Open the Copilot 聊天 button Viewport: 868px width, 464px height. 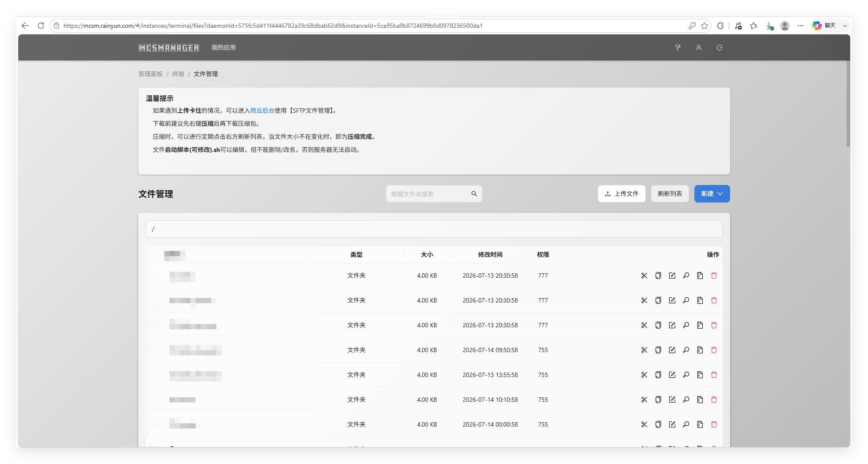824,26
